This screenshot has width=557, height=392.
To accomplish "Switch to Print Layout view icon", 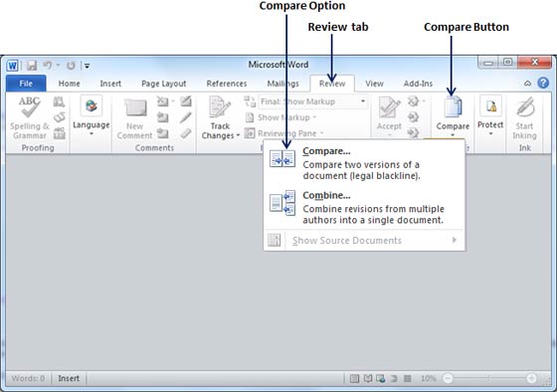I will [354, 378].
